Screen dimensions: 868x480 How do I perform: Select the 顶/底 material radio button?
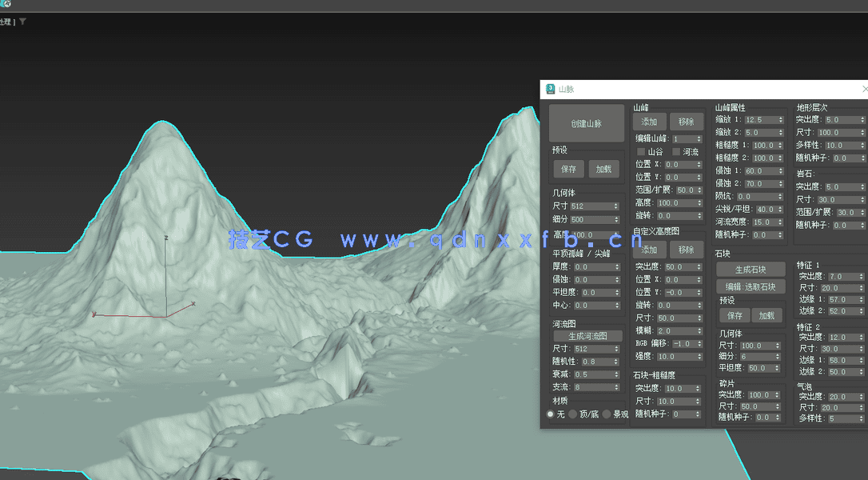(x=574, y=412)
